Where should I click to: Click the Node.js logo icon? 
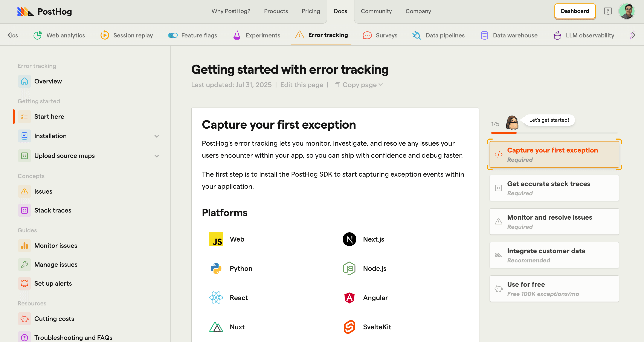coord(349,269)
